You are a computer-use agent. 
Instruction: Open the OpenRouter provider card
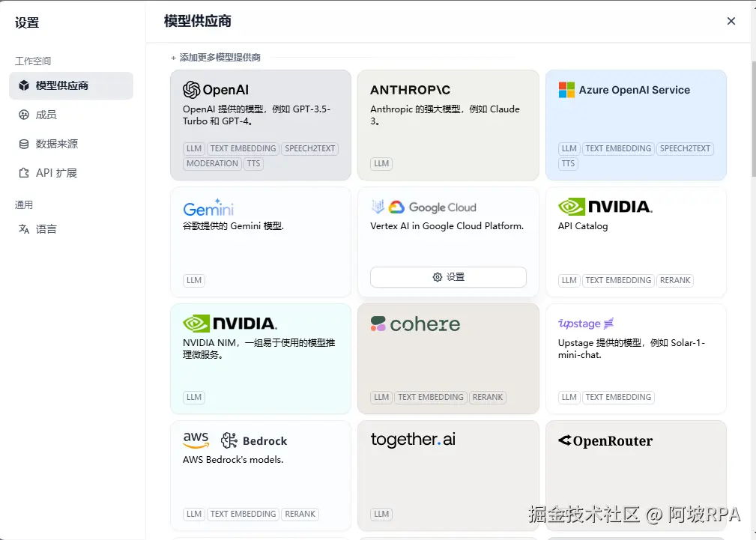pos(636,476)
